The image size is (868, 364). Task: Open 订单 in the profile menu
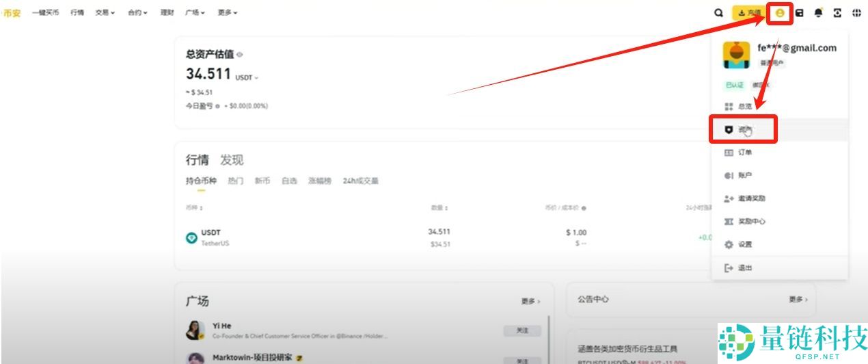[x=780, y=153]
